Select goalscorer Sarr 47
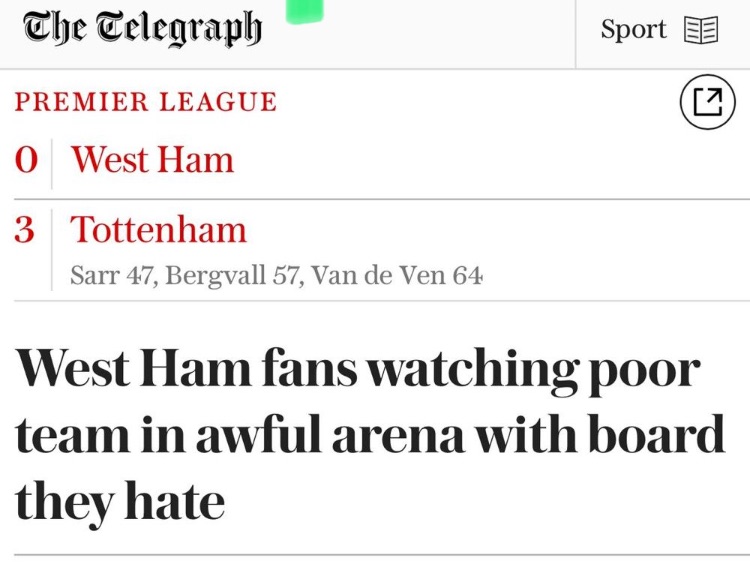The image size is (750, 564). [112, 275]
